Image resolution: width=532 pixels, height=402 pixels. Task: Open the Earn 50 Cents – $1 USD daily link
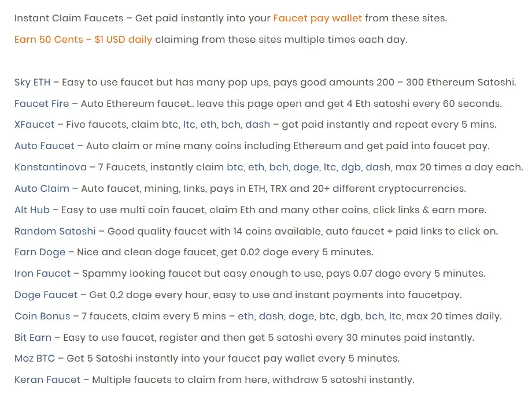83,40
